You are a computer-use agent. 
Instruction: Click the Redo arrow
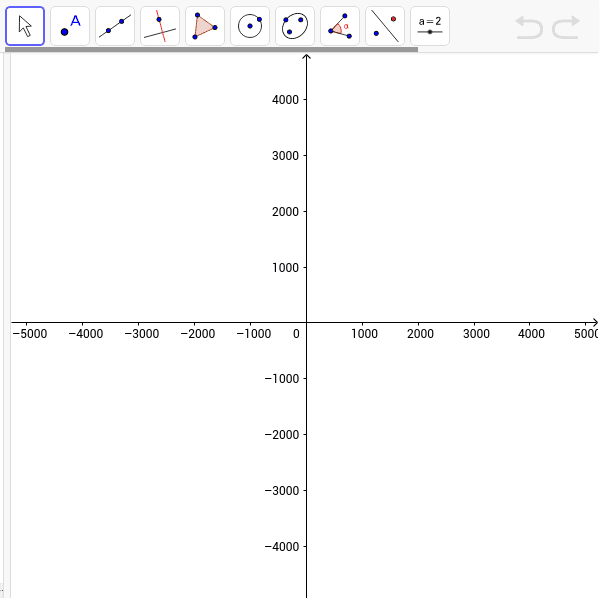(566, 27)
